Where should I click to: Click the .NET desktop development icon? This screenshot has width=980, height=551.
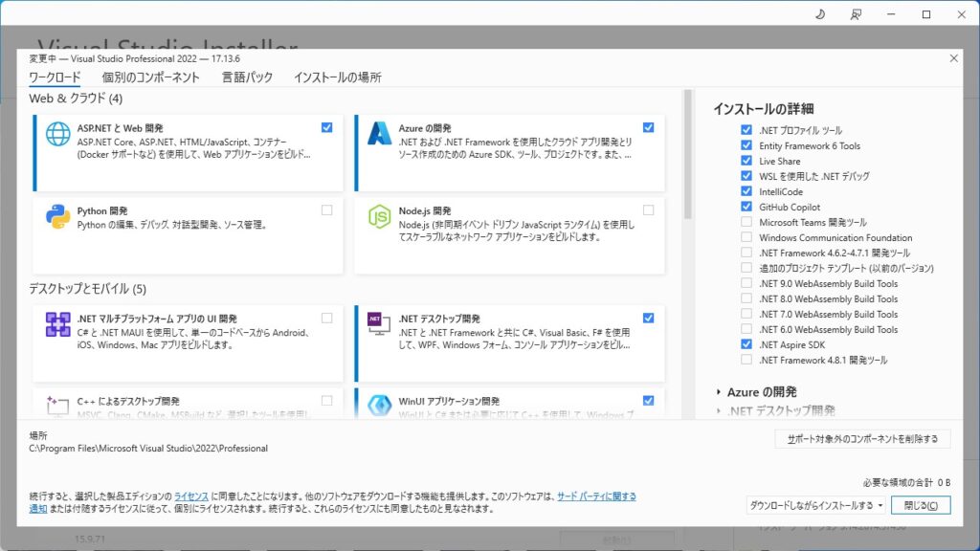click(x=379, y=323)
